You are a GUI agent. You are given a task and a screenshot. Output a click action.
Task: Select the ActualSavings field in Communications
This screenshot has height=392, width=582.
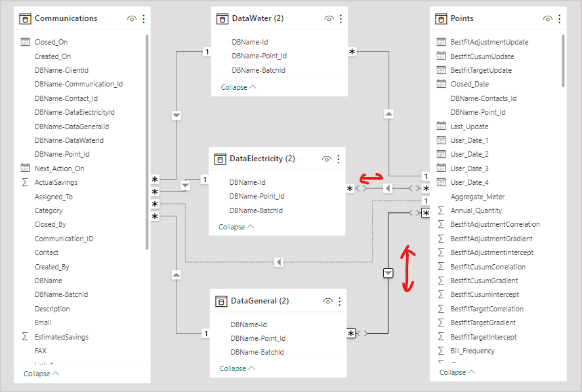tap(56, 182)
